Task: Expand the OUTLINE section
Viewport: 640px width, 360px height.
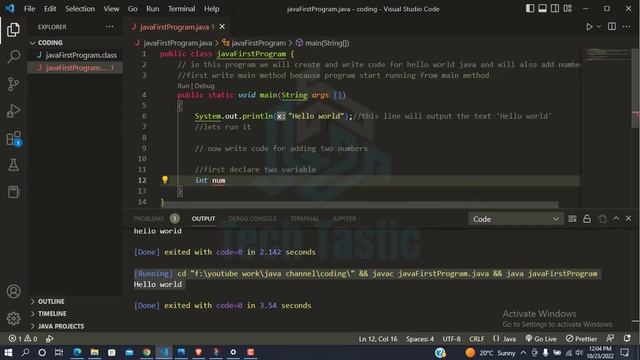Action: [x=51, y=302]
